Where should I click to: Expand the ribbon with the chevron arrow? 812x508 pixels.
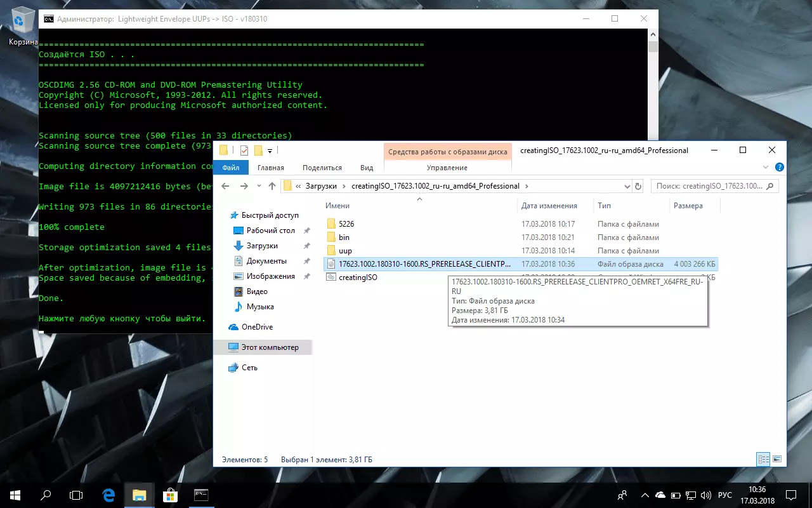[765, 167]
